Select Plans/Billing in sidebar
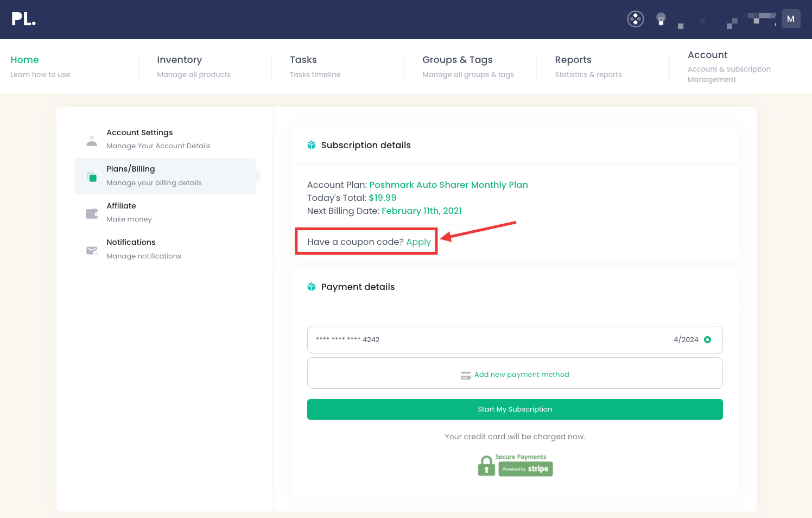 (165, 176)
